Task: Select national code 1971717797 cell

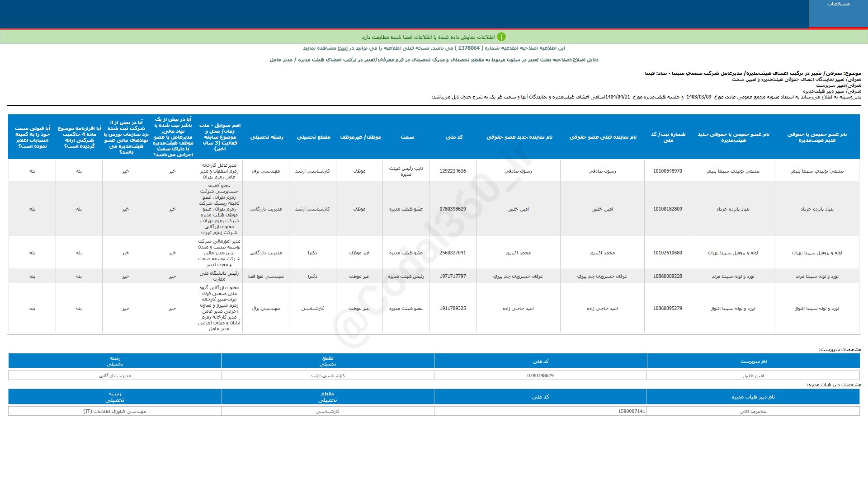Action: (x=453, y=277)
